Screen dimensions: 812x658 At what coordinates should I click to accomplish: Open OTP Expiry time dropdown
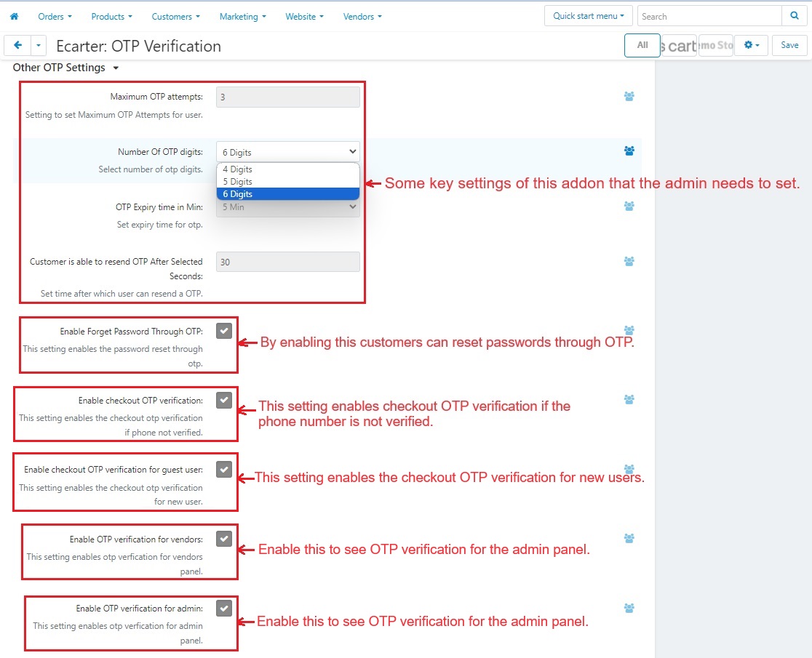pyautogui.click(x=288, y=207)
